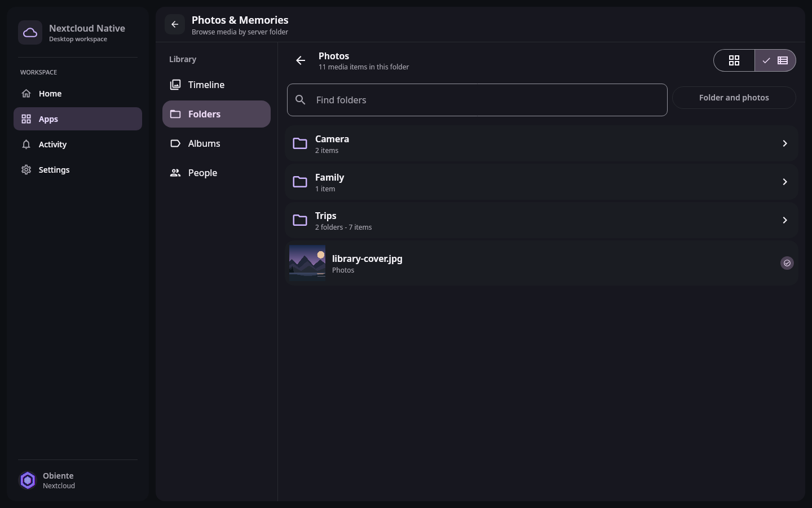Image resolution: width=812 pixels, height=508 pixels.
Task: Switch to grid view layout
Action: tap(734, 60)
